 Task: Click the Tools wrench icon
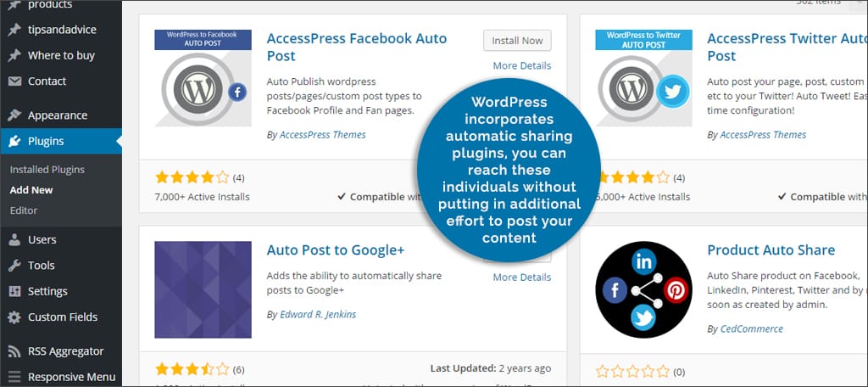point(14,266)
